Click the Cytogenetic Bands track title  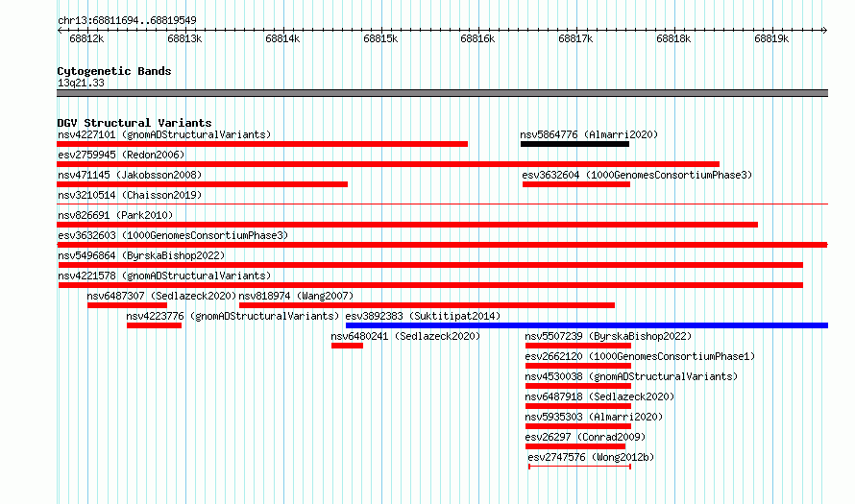114,71
